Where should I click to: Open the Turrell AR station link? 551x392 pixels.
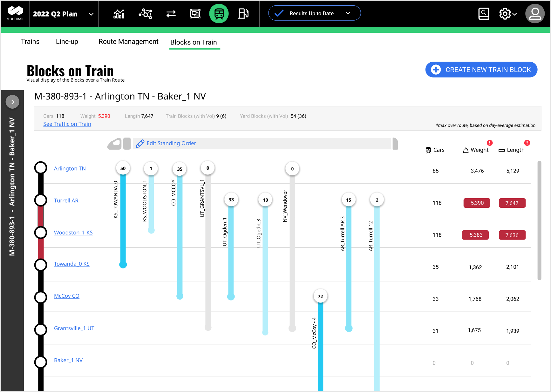click(x=66, y=200)
